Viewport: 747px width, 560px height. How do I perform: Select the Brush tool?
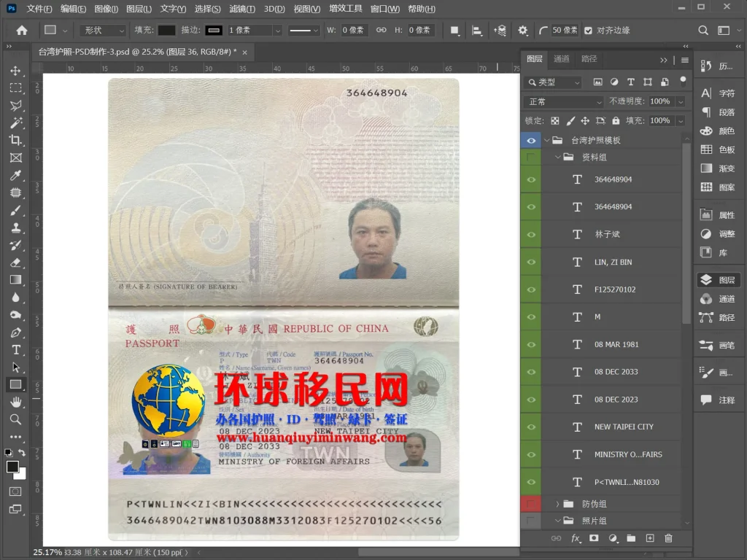click(16, 210)
